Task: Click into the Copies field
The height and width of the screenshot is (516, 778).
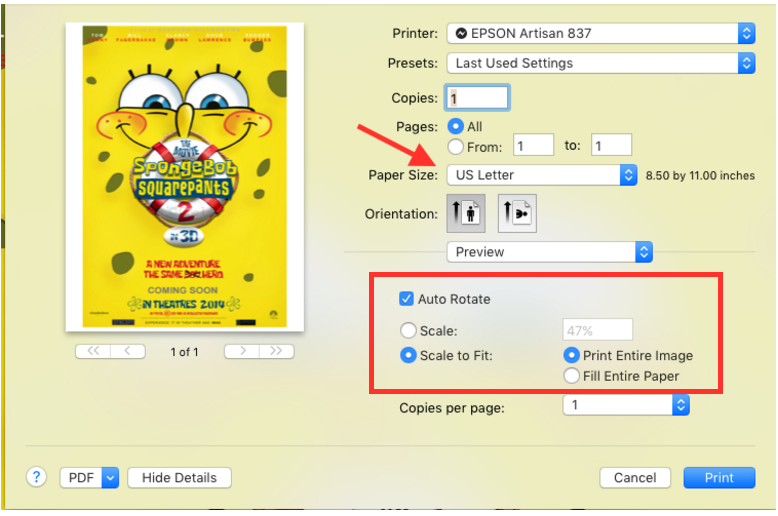Action: tap(477, 98)
